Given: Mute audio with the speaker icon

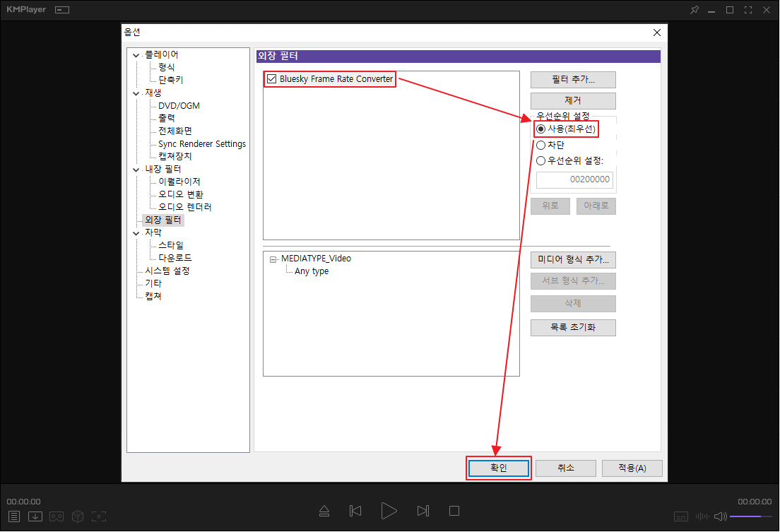Looking at the screenshot, I should coord(721,516).
